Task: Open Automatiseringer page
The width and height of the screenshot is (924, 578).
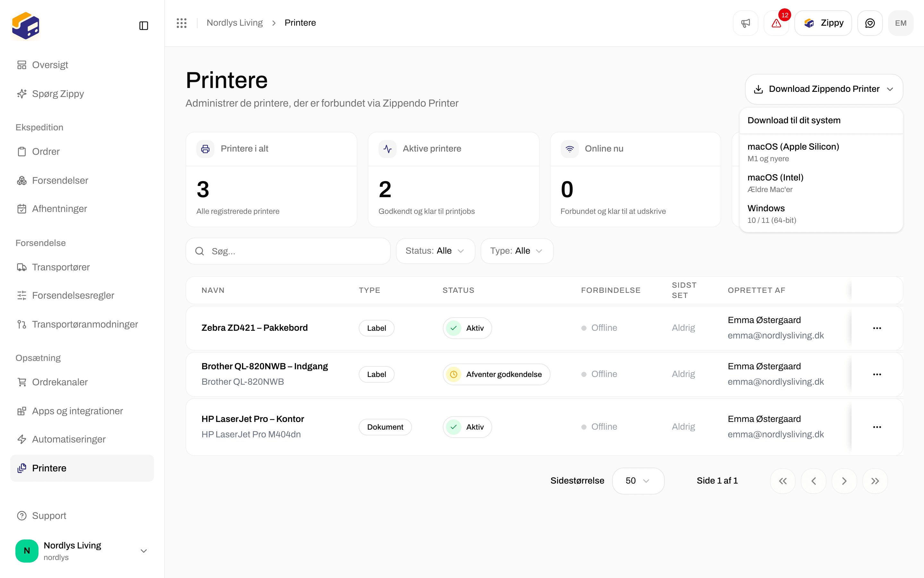Action: click(x=82, y=439)
